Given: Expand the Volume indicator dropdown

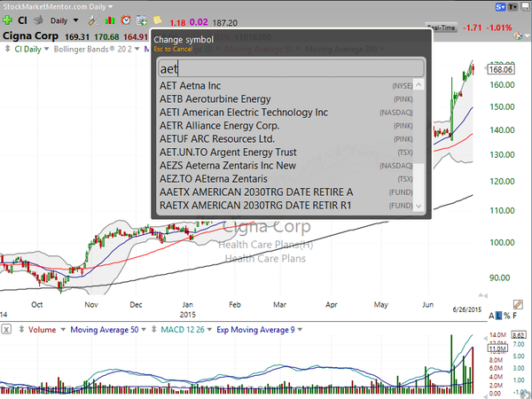Looking at the screenshot, I should tap(63, 330).
